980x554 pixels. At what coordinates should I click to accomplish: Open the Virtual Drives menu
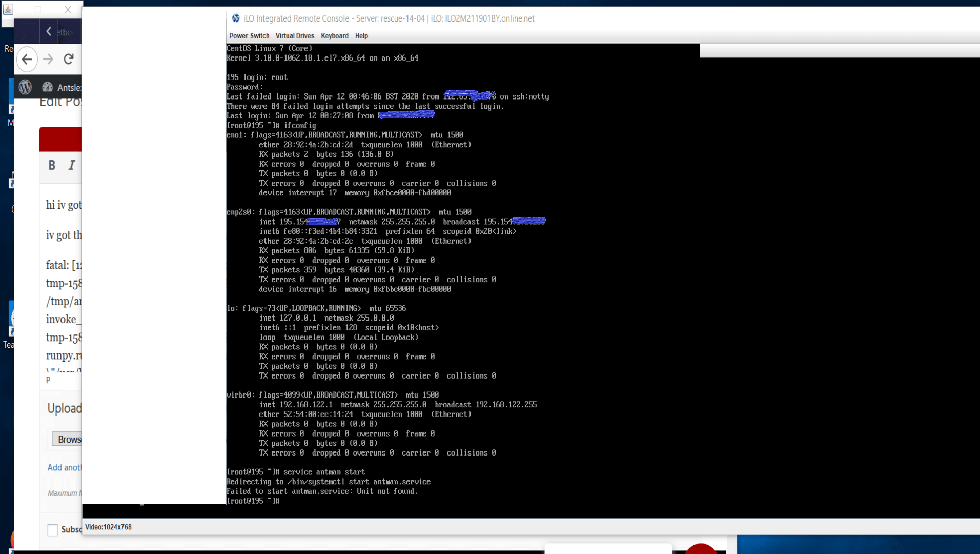pos(295,36)
